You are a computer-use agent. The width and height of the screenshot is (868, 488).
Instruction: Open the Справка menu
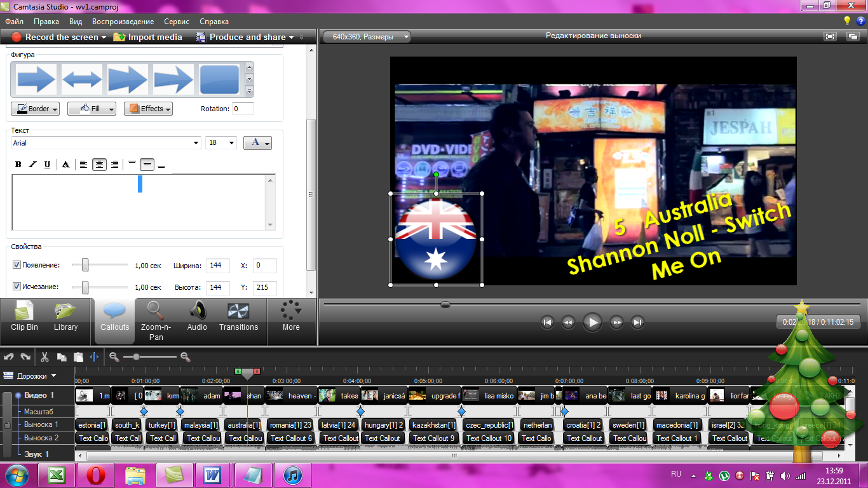pos(214,22)
